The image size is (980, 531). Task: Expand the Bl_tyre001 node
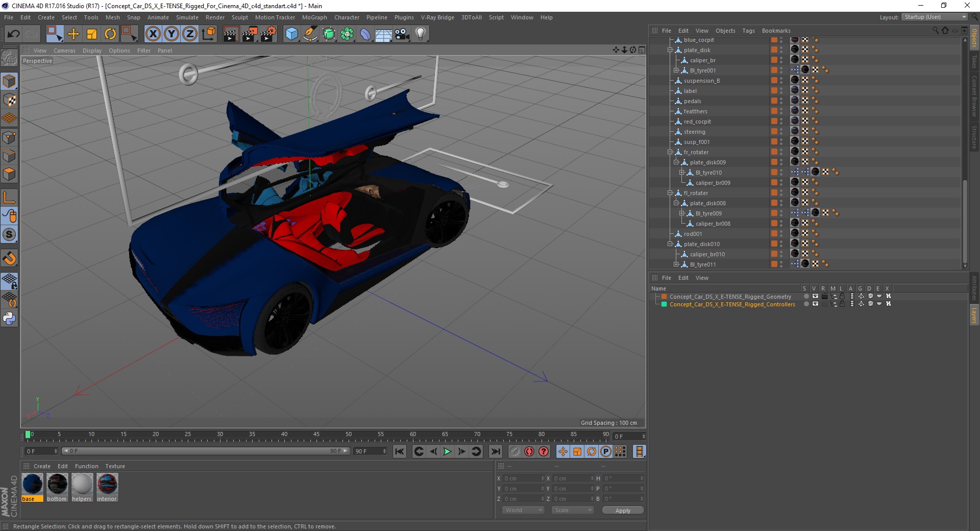coord(676,70)
